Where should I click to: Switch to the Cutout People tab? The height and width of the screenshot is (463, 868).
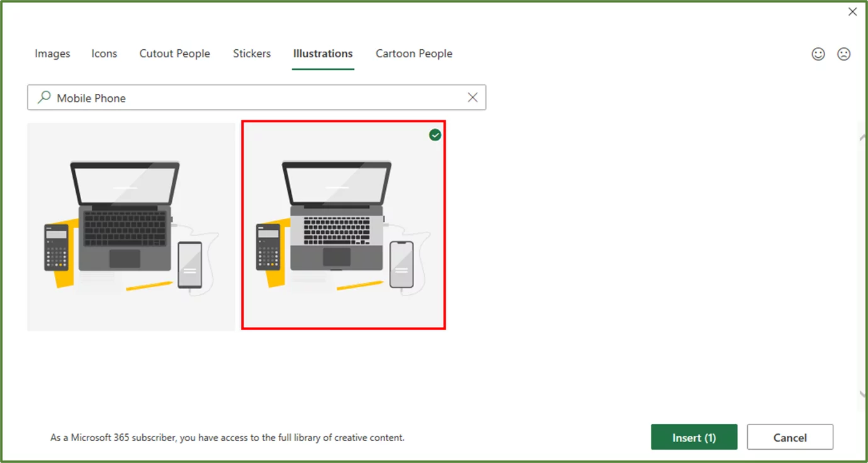[x=174, y=54]
